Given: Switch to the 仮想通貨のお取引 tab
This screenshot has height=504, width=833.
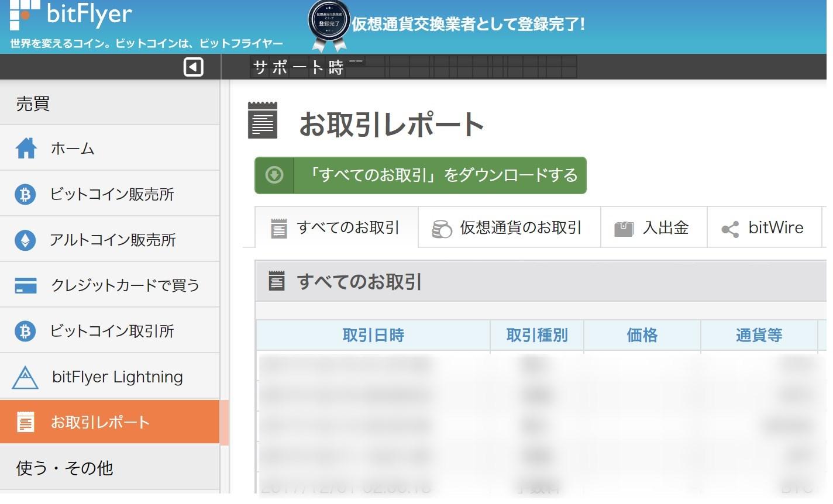Looking at the screenshot, I should (x=510, y=227).
